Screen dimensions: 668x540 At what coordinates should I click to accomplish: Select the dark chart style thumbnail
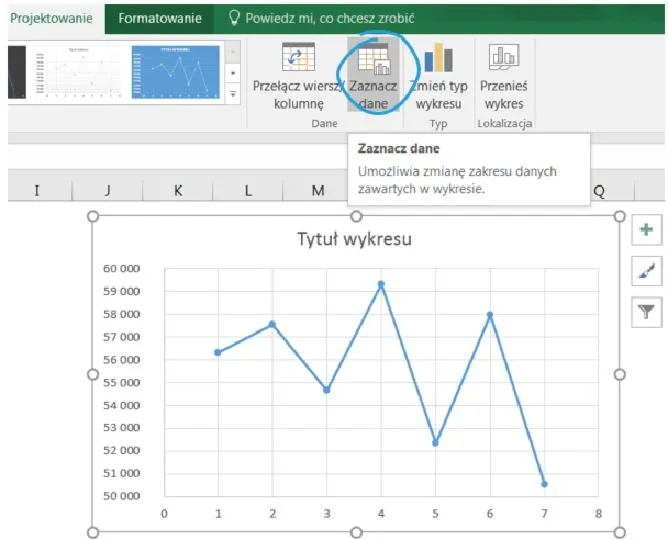pyautogui.click(x=17, y=72)
